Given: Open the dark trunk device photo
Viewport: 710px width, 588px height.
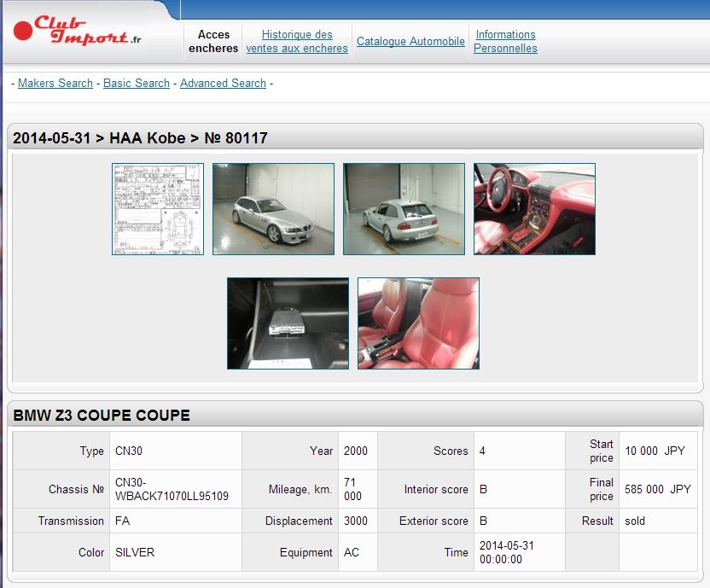Looking at the screenshot, I should (288, 323).
